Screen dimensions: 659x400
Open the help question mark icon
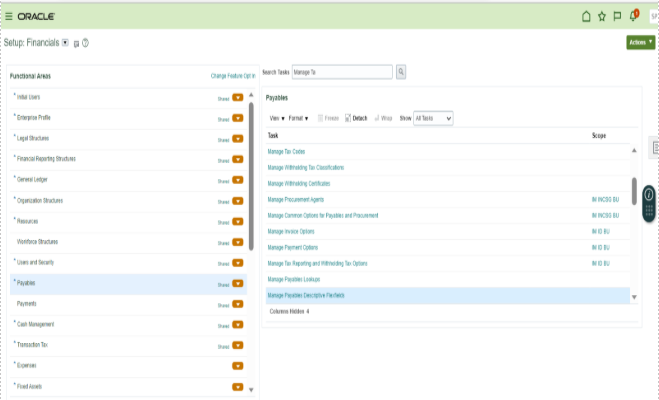tap(85, 43)
